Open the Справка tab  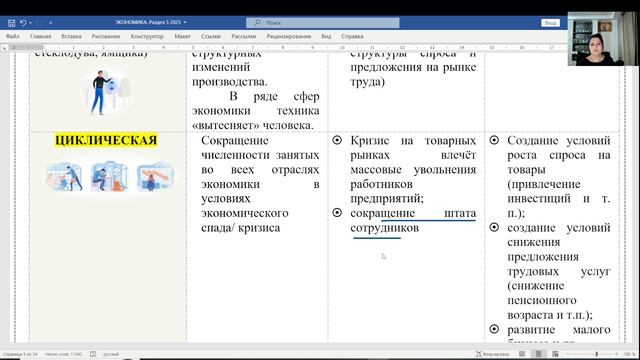click(352, 36)
